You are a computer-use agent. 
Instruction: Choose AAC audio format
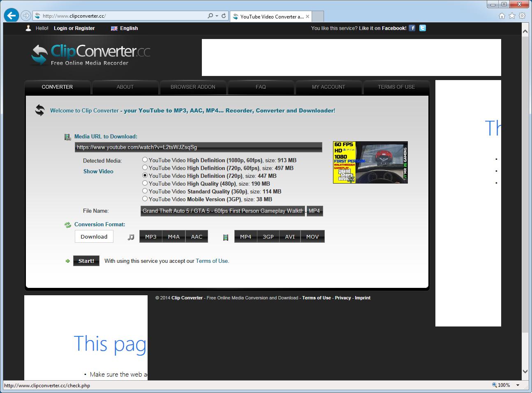[197, 237]
